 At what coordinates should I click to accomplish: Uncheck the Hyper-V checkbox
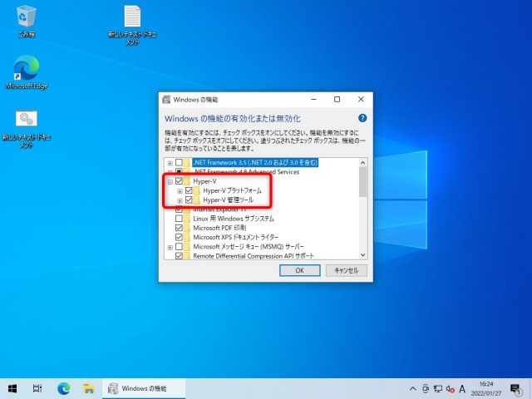(x=179, y=181)
